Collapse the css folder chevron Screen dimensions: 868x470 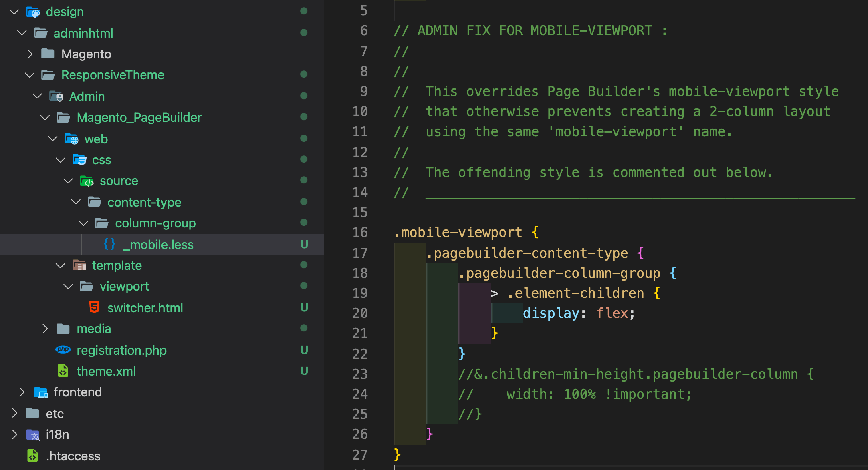pyautogui.click(x=60, y=160)
